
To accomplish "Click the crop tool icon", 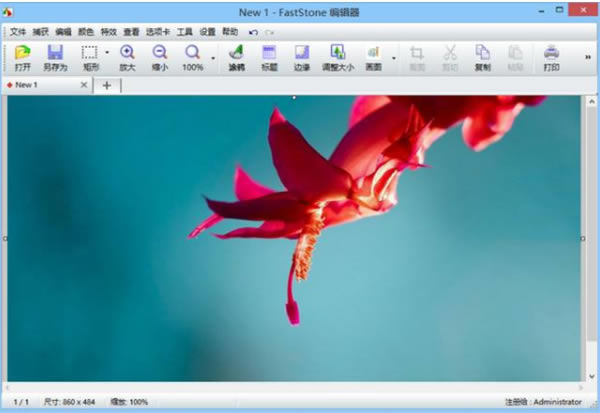I will (417, 53).
